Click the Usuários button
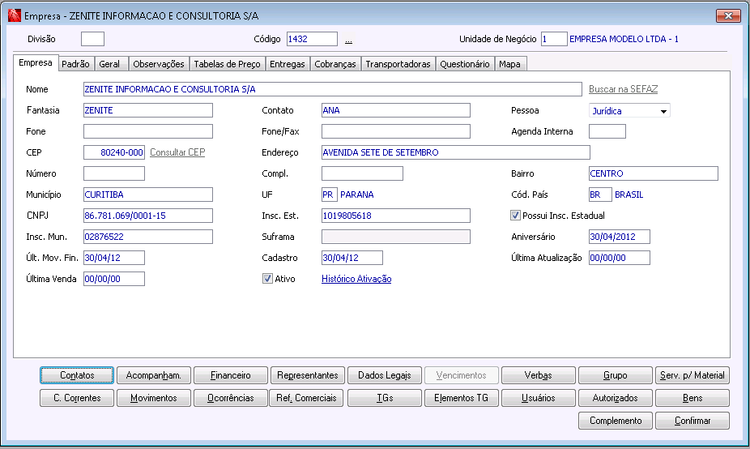 [538, 398]
